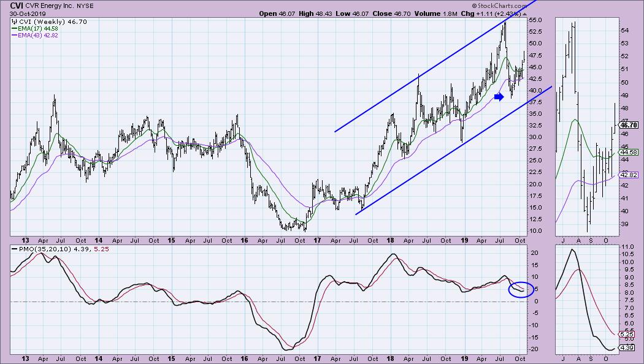Click the boxed 44.58 EMA price tag

[x=629, y=152]
